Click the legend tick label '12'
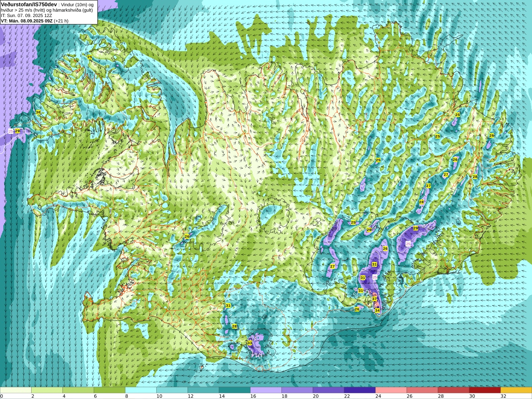The width and height of the screenshot is (532, 399). pos(190,396)
